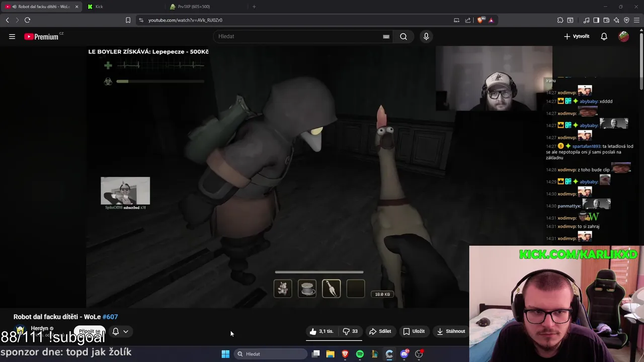The height and width of the screenshot is (362, 644).
Task: Start voice search with the microphone
Action: point(426,36)
